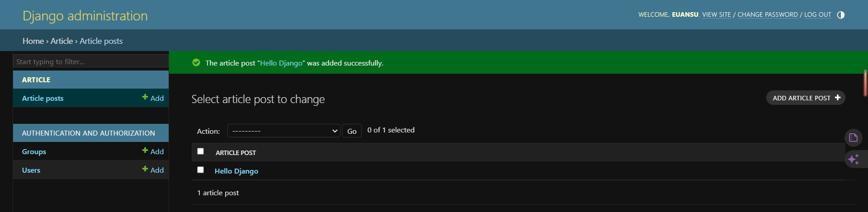The image size is (868, 212).
Task: Click the plus icon next to Users
Action: [145, 169]
